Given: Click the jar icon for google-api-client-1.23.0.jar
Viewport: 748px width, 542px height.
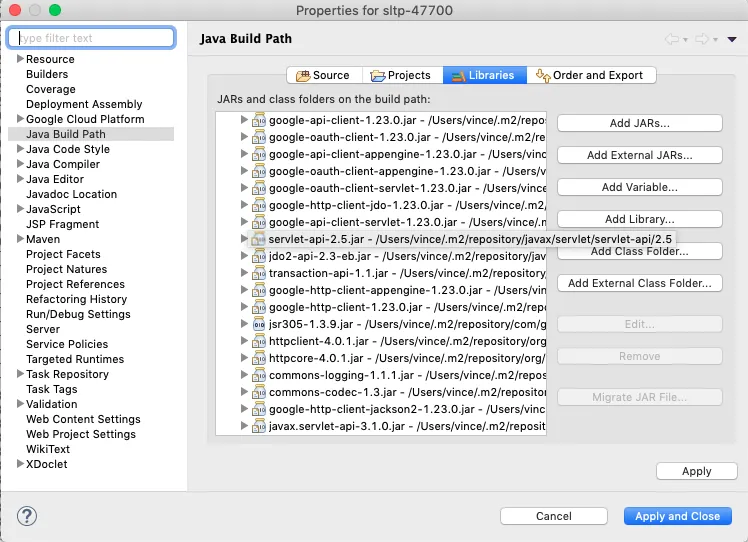Looking at the screenshot, I should click(259, 120).
